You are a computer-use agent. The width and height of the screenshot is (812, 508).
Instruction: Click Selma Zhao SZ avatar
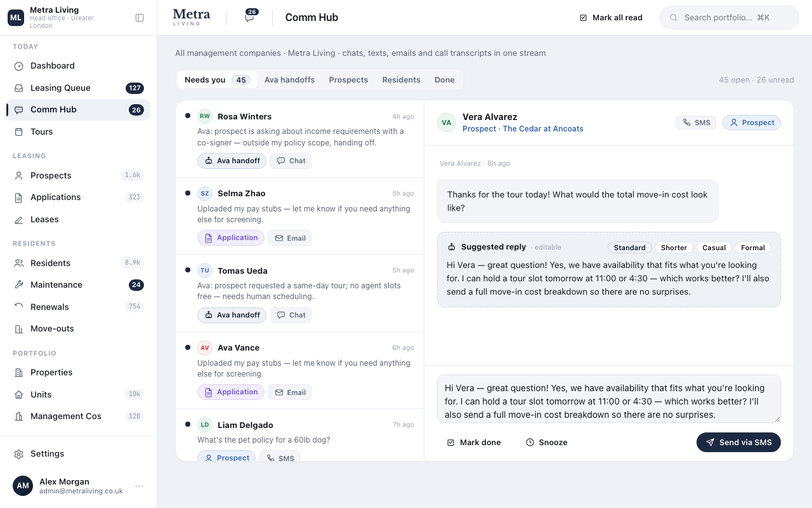coord(205,194)
